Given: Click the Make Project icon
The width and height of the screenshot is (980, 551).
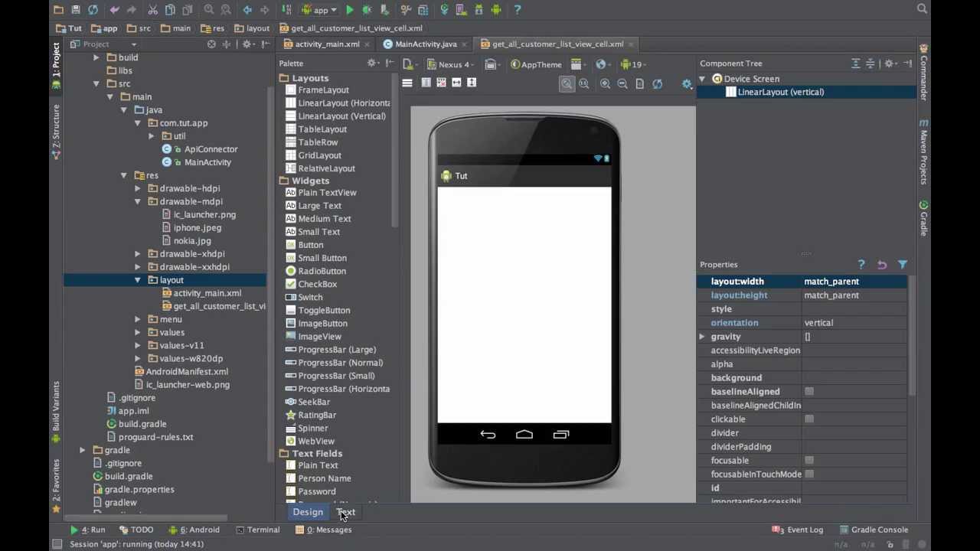Looking at the screenshot, I should coord(286,10).
